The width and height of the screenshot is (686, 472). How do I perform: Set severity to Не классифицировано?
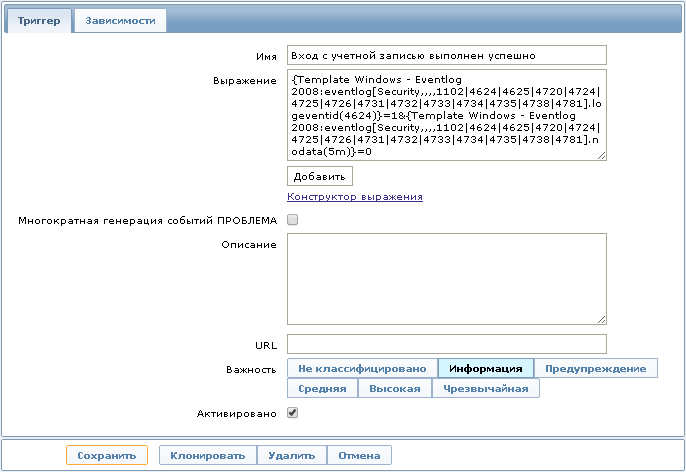[362, 369]
